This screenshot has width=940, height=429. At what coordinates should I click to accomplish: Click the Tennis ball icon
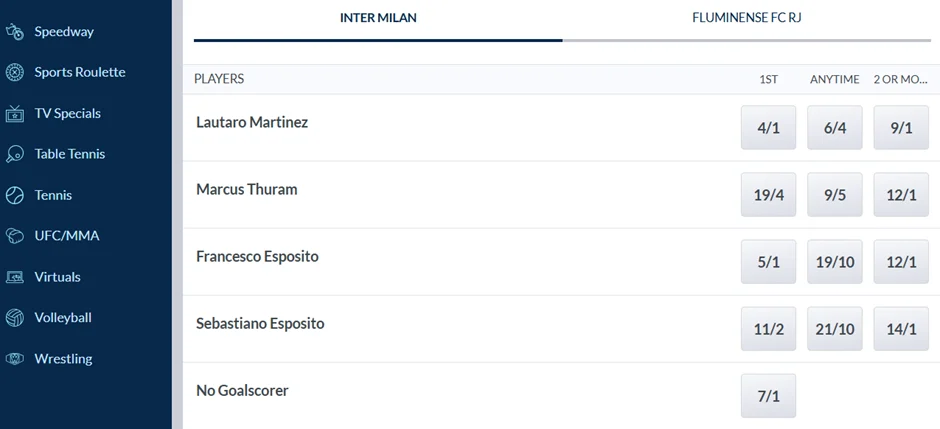point(15,196)
